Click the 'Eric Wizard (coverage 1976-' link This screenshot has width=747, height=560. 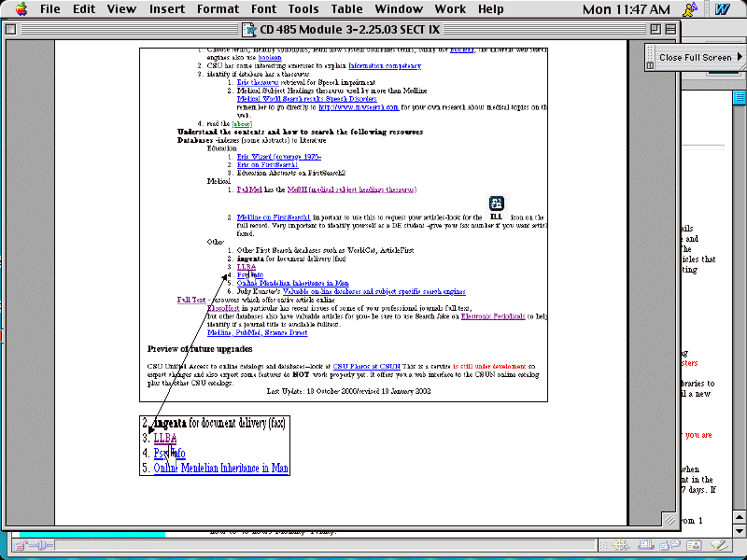tap(278, 157)
